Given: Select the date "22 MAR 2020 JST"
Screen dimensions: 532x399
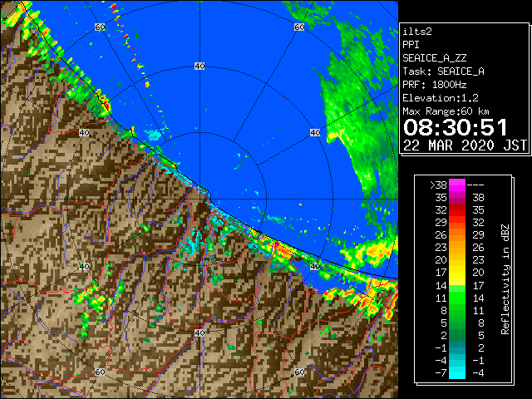Looking at the screenshot, I should pyautogui.click(x=465, y=145).
